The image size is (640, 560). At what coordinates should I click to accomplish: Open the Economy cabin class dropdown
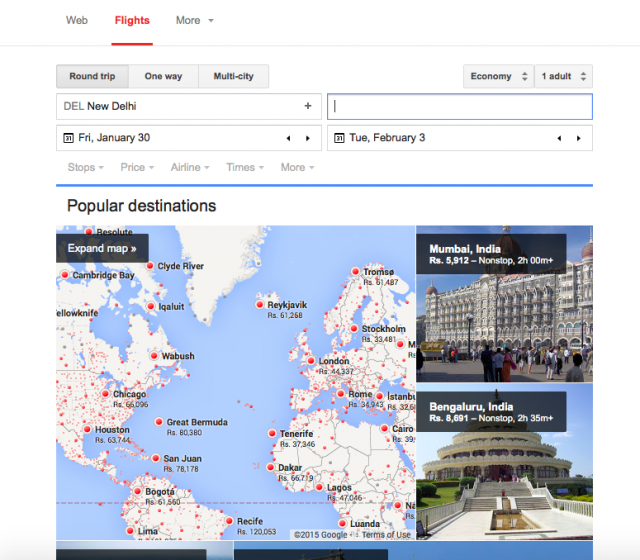coord(497,76)
